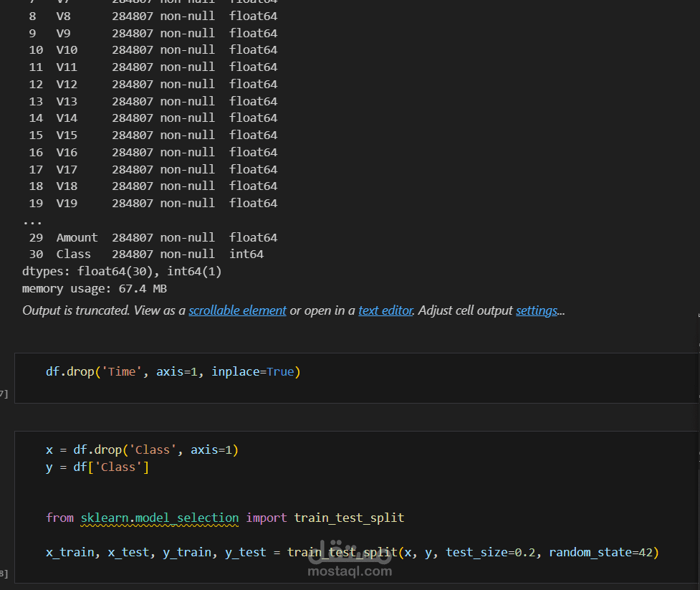Click the memory usage line in output
The height and width of the screenshot is (590, 700).
pyautogui.click(x=94, y=288)
